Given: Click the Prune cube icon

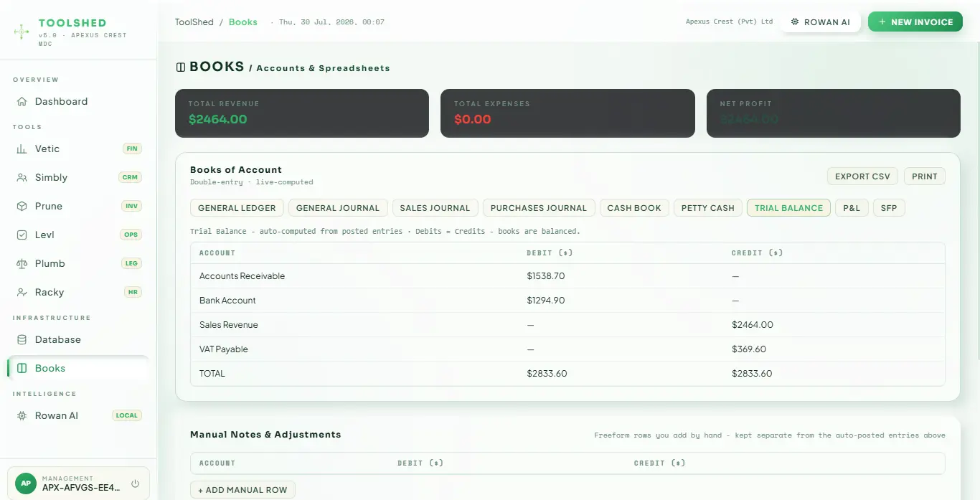Looking at the screenshot, I should [x=22, y=207].
